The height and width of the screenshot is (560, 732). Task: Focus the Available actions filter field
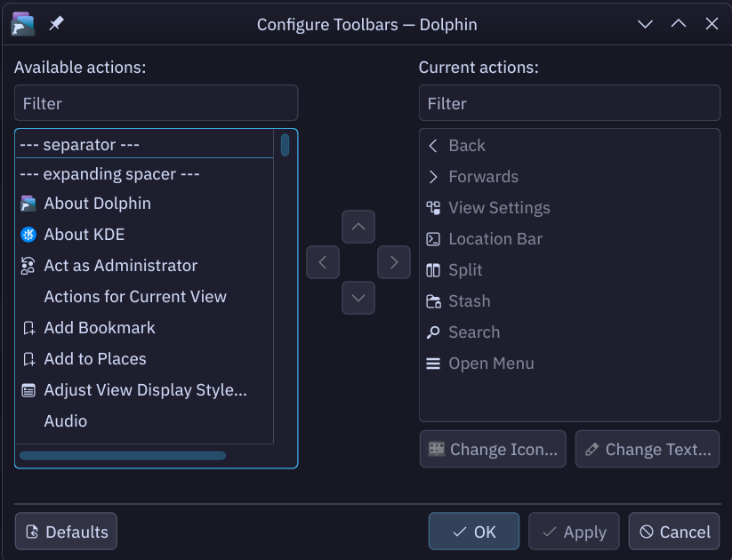[156, 103]
